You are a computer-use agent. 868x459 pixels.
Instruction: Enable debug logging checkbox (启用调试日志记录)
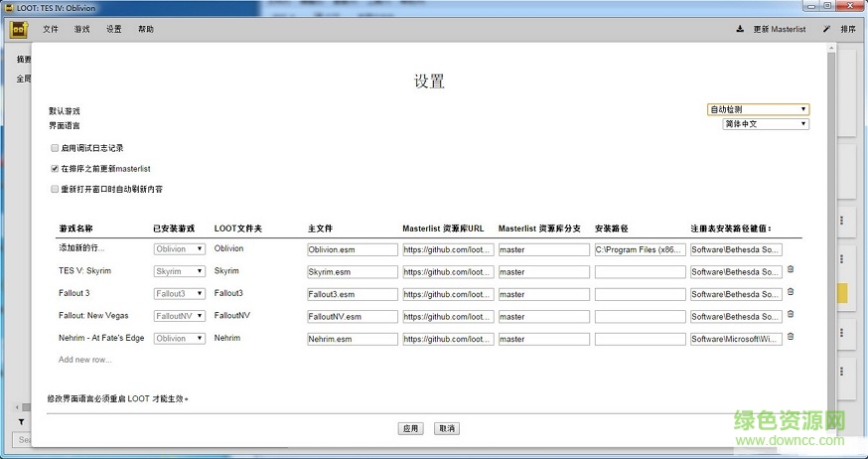click(55, 148)
